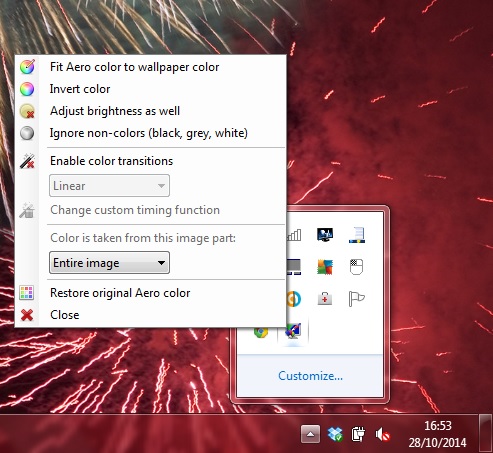Click the AVG antivirus tray icon

325,267
